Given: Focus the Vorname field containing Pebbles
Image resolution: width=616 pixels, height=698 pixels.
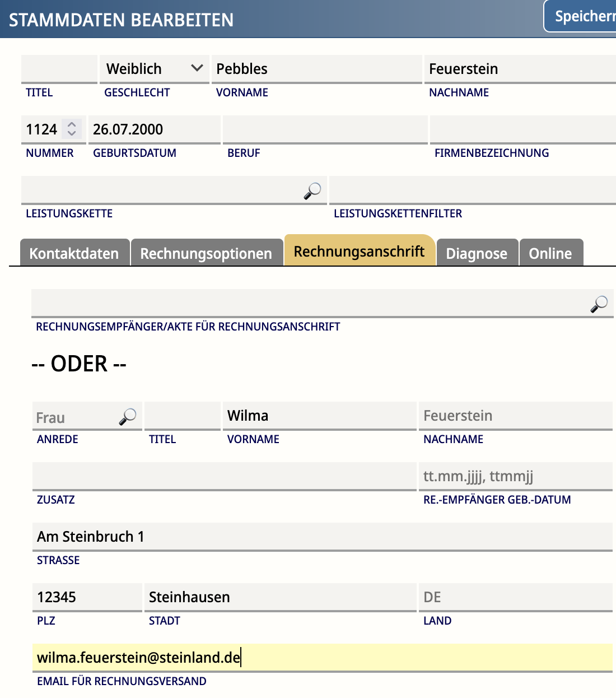Looking at the screenshot, I should click(317, 69).
